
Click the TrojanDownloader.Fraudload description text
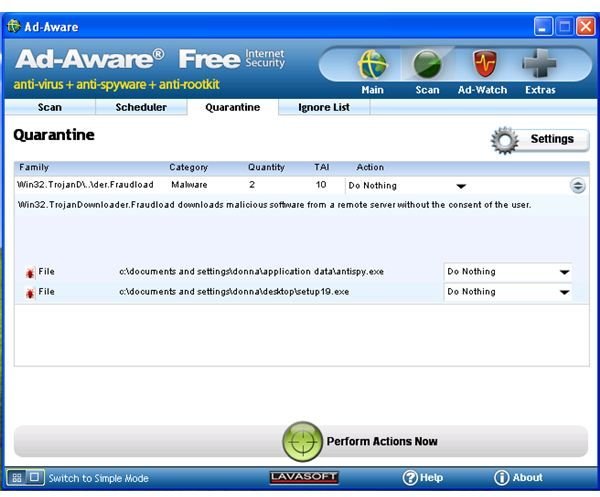tap(274, 205)
